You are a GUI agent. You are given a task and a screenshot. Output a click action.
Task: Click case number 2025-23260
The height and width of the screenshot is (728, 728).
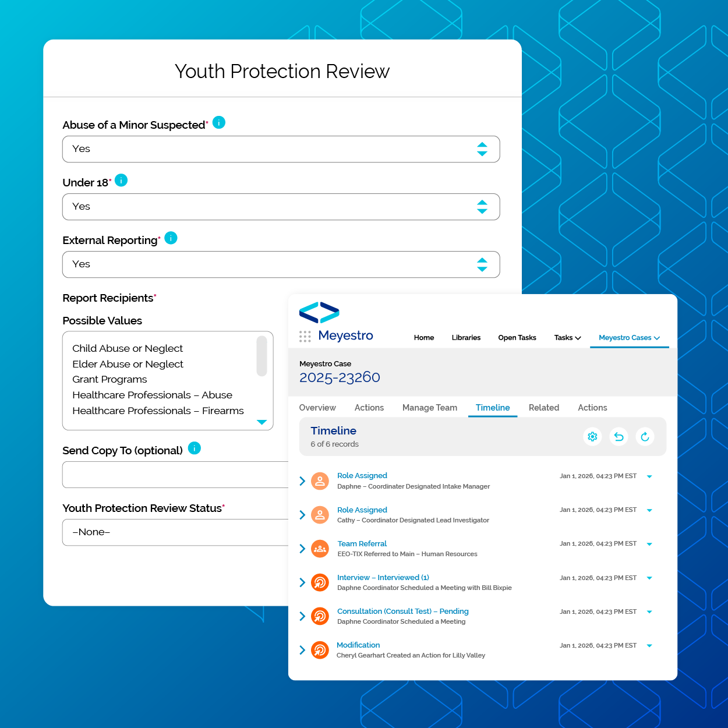(x=340, y=377)
